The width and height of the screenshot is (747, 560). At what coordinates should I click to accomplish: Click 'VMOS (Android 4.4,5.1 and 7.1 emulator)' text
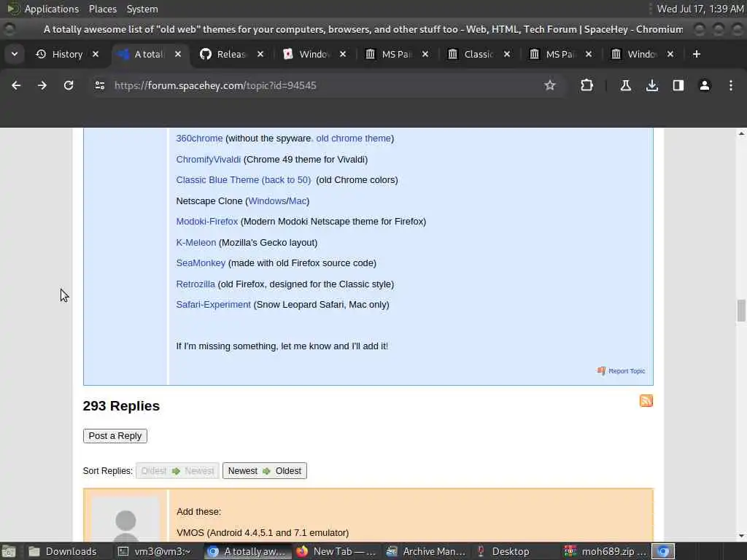click(x=263, y=532)
